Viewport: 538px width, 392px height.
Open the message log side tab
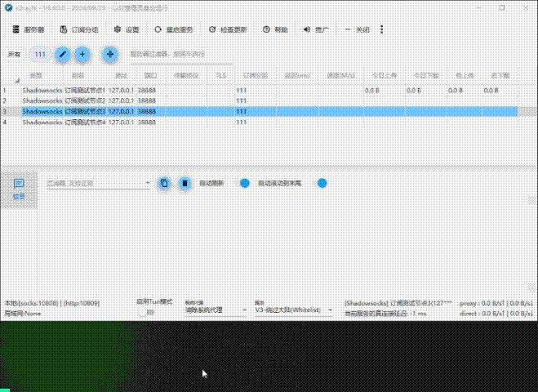click(20, 189)
